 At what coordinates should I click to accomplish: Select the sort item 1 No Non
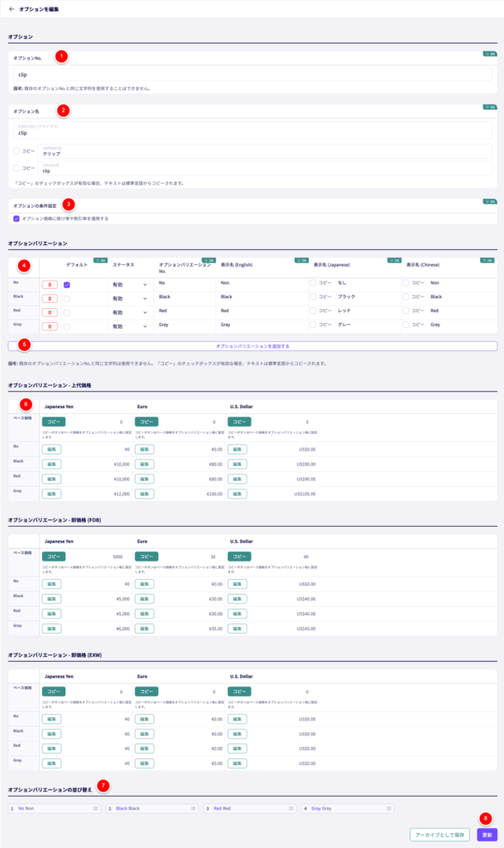tap(54, 808)
